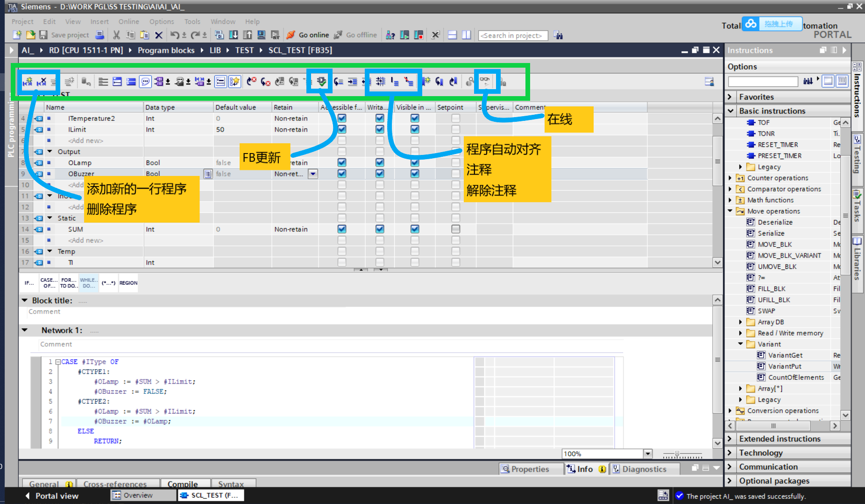Switch to Portal view

[x=52, y=496]
